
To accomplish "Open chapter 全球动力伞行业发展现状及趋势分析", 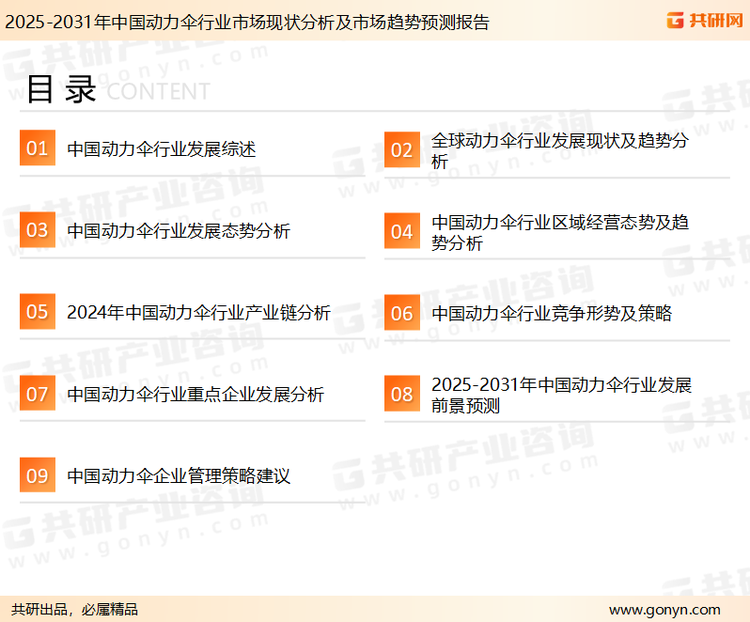I will pos(560,150).
